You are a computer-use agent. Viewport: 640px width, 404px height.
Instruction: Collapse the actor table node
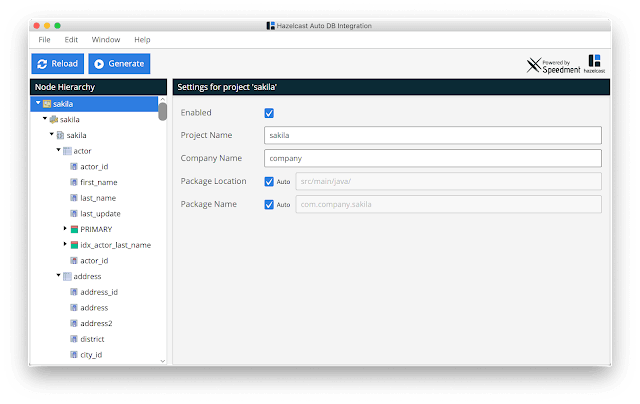click(x=58, y=150)
